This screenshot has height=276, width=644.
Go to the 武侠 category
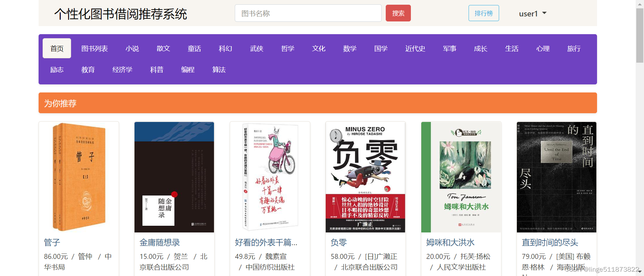pos(257,49)
